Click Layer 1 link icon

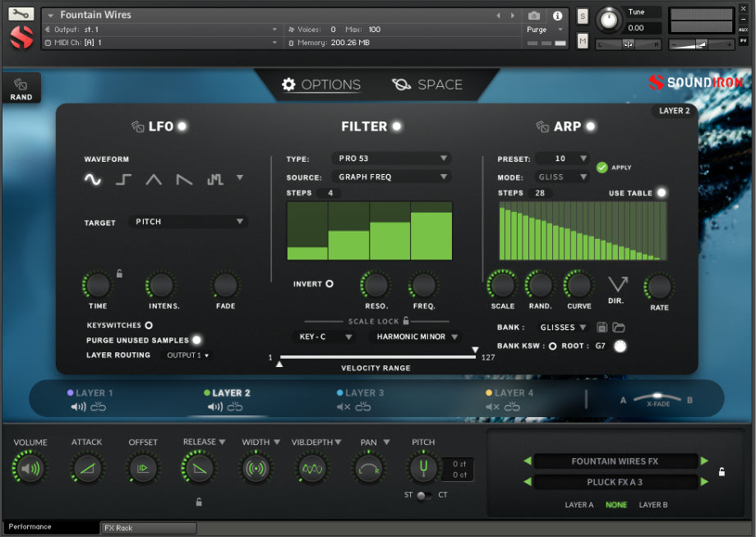click(x=98, y=407)
